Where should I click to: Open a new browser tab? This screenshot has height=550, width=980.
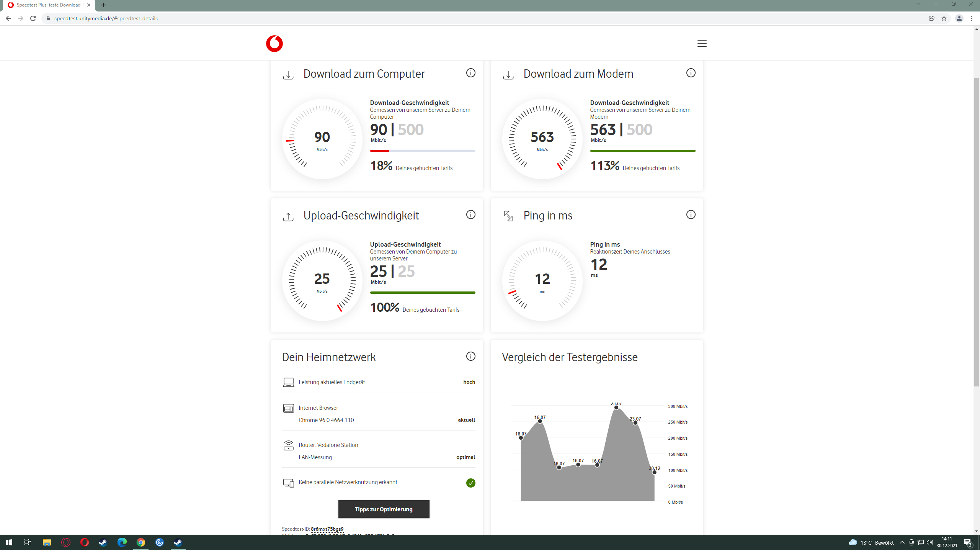(x=103, y=5)
